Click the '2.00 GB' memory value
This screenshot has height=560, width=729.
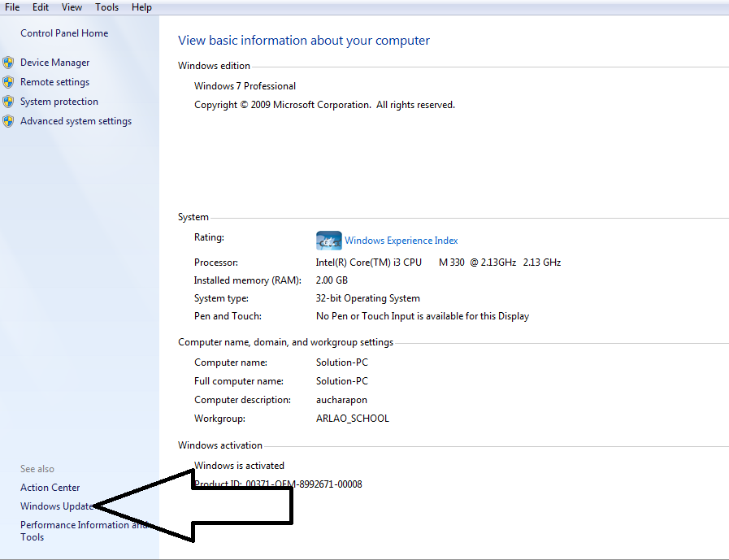click(x=332, y=280)
